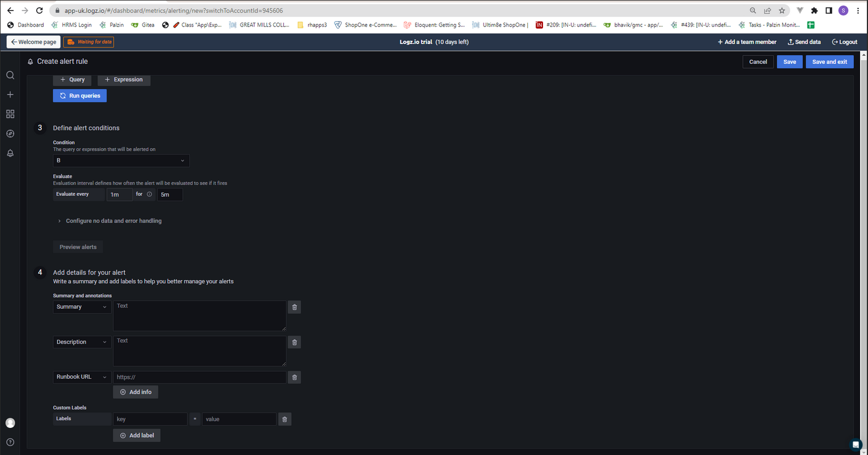
Task: Focus the Summary text area
Action: (200, 316)
